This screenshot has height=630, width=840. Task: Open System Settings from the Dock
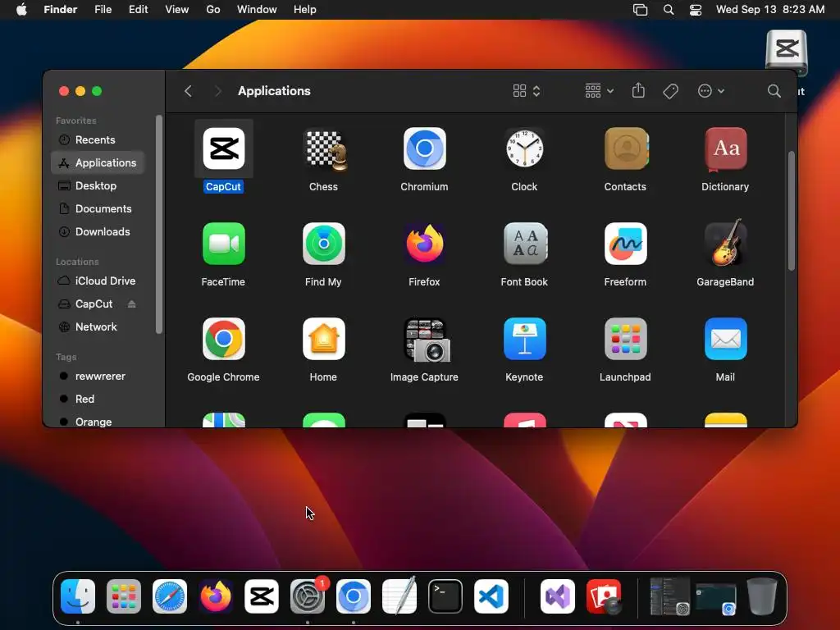[x=308, y=596]
